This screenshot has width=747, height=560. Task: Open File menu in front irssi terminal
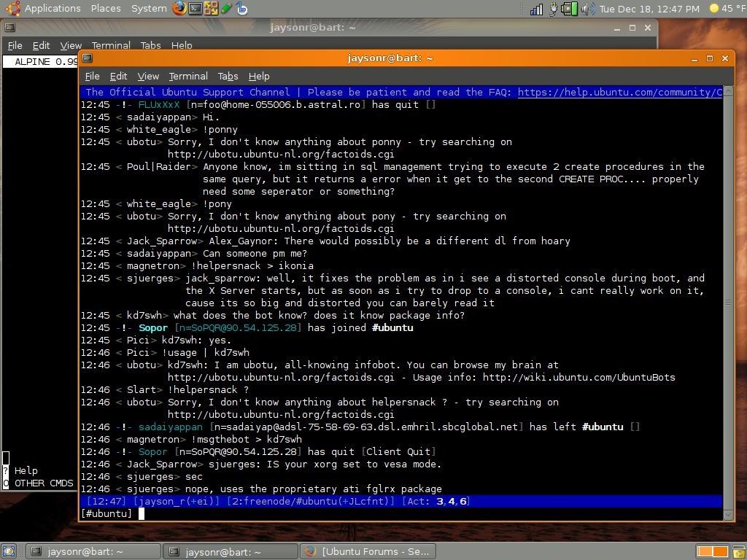[x=92, y=76]
